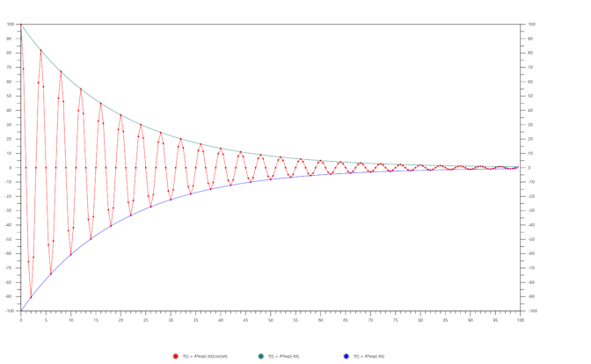Image resolution: width=591 pixels, height=364 pixels.
Task: Click the teal legend marker circle
Action: pos(261,356)
